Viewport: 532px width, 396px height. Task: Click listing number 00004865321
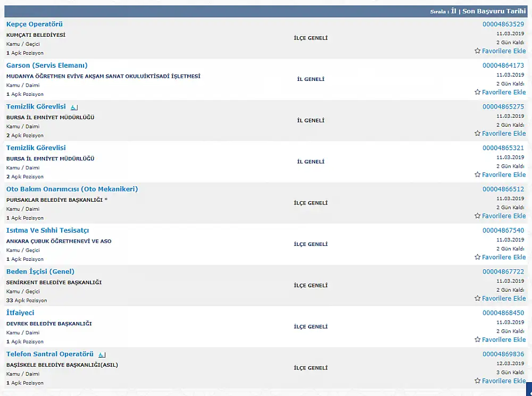(503, 147)
